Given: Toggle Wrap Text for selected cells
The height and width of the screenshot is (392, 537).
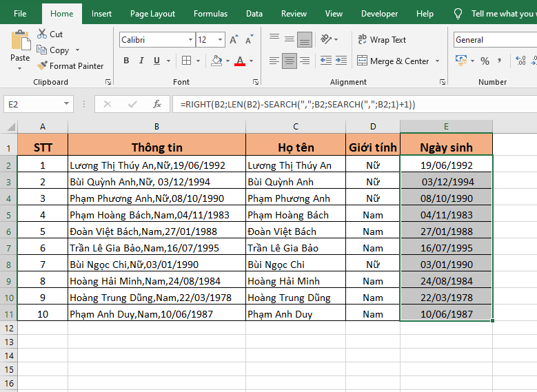Looking at the screenshot, I should click(x=382, y=40).
